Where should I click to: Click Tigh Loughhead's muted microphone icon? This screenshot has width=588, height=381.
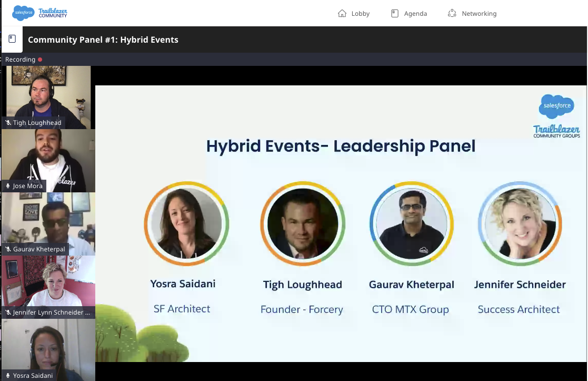pyautogui.click(x=8, y=123)
